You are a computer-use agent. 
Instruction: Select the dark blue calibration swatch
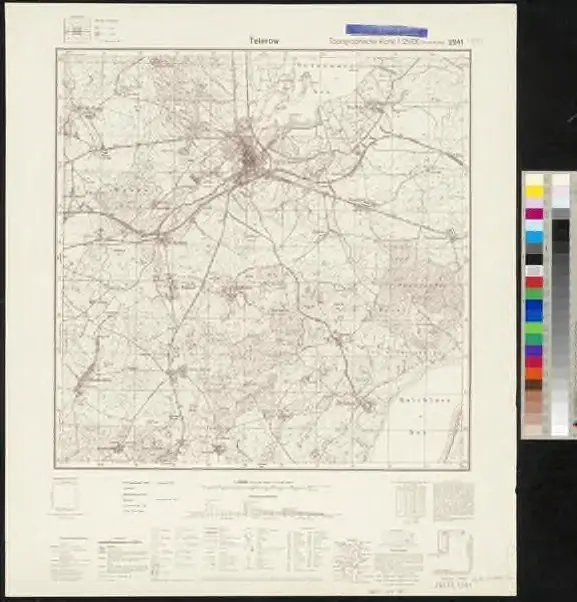(x=534, y=310)
